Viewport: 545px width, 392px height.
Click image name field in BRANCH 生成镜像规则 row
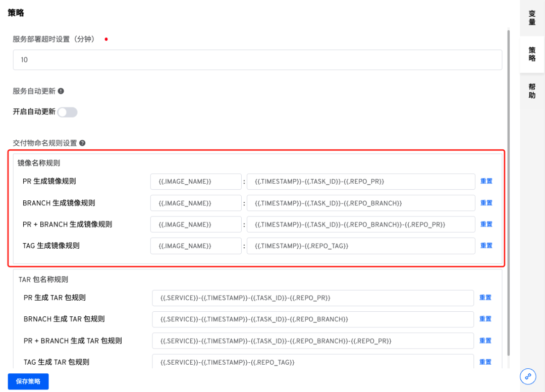pos(196,203)
